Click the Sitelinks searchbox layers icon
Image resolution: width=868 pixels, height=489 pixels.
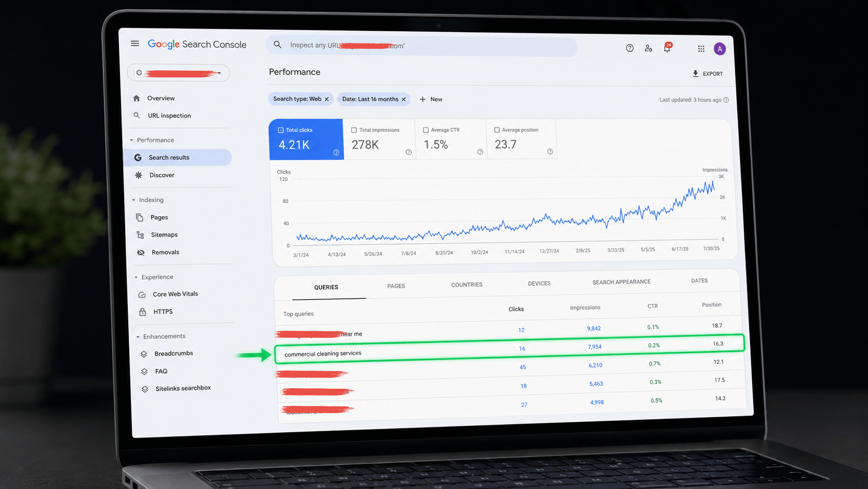145,389
